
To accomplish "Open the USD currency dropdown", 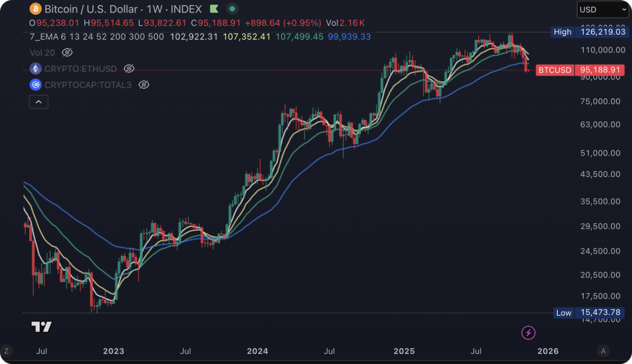I will coord(602,10).
